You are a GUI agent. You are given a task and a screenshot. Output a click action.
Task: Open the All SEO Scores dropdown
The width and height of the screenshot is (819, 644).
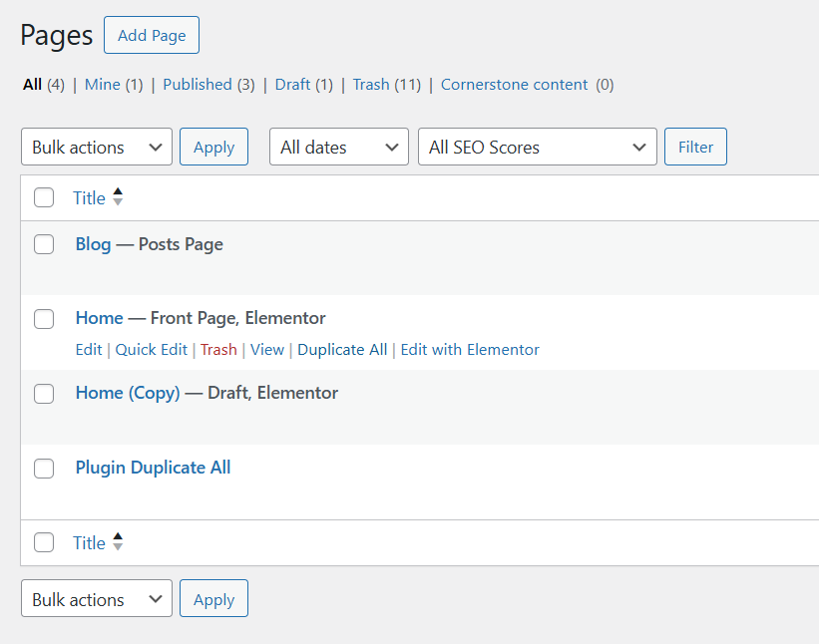click(537, 147)
